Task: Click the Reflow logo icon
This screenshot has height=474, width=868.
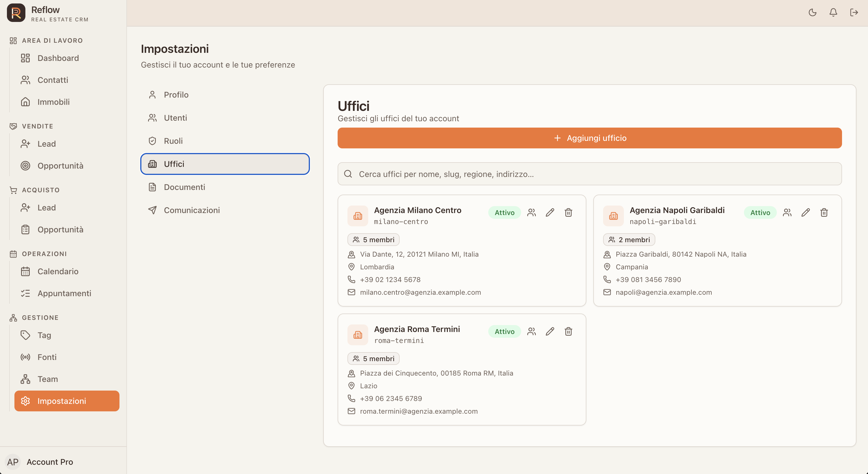Action: [x=16, y=13]
